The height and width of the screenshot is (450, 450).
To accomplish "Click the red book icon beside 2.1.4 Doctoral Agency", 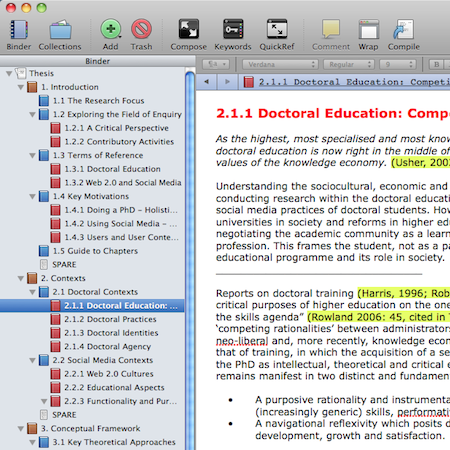I will coord(55,346).
